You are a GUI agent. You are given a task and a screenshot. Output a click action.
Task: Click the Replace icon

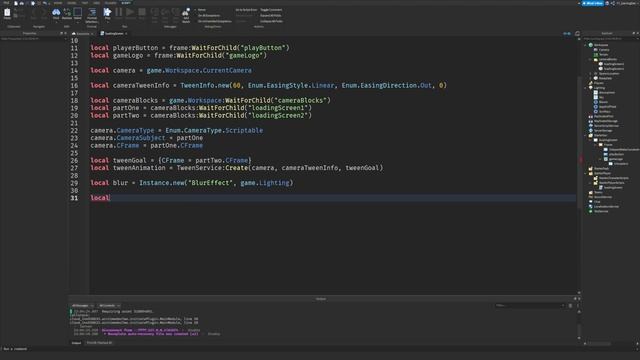[x=67, y=13]
